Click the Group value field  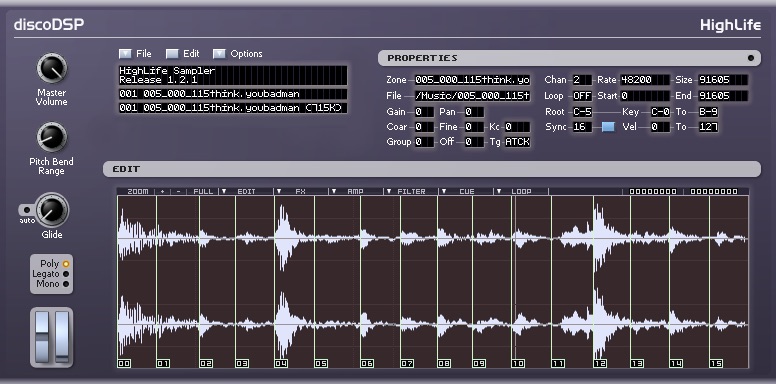424,142
